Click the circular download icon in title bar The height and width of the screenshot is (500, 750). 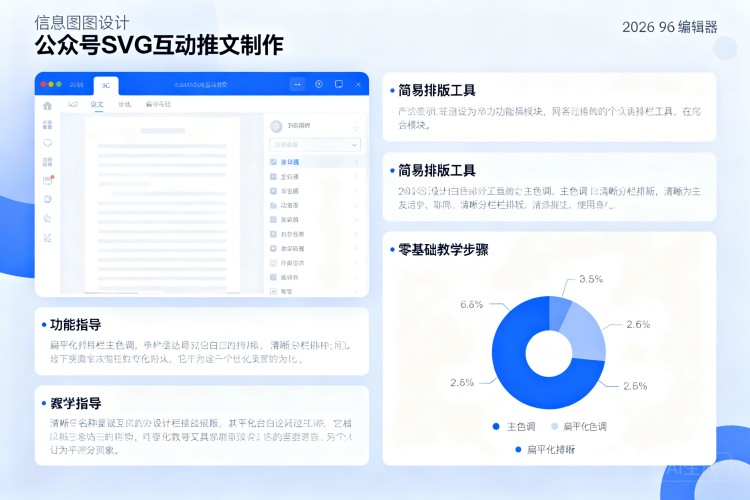319,84
